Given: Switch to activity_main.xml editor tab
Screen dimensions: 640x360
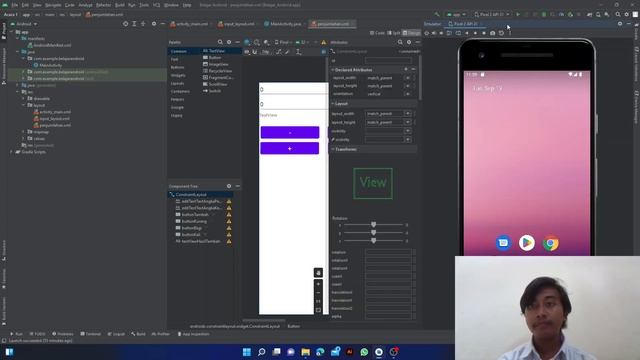Looking at the screenshot, I should (x=189, y=24).
